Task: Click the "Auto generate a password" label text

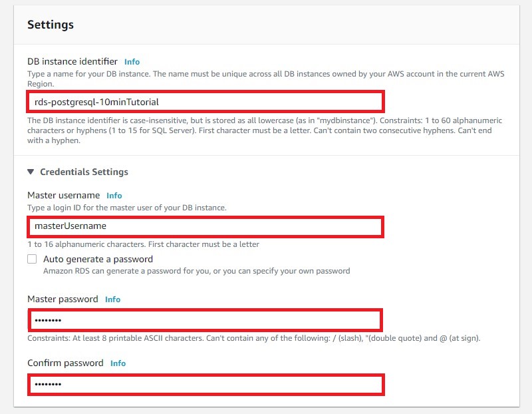Action: pyautogui.click(x=98, y=259)
